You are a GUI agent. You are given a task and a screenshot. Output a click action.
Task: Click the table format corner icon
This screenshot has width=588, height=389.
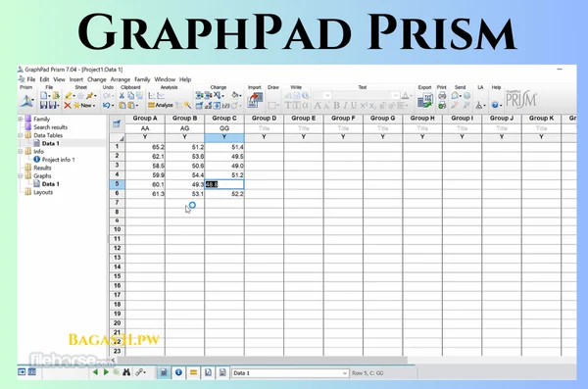pos(117,123)
